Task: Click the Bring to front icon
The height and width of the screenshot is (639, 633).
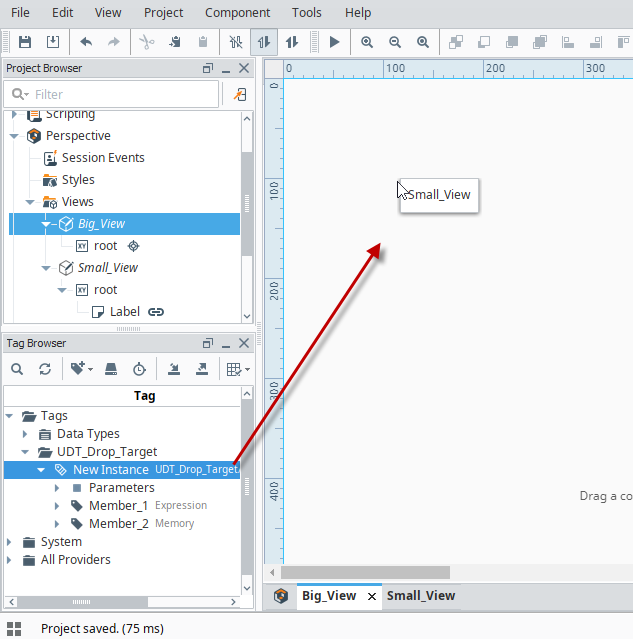Action: coord(512,42)
